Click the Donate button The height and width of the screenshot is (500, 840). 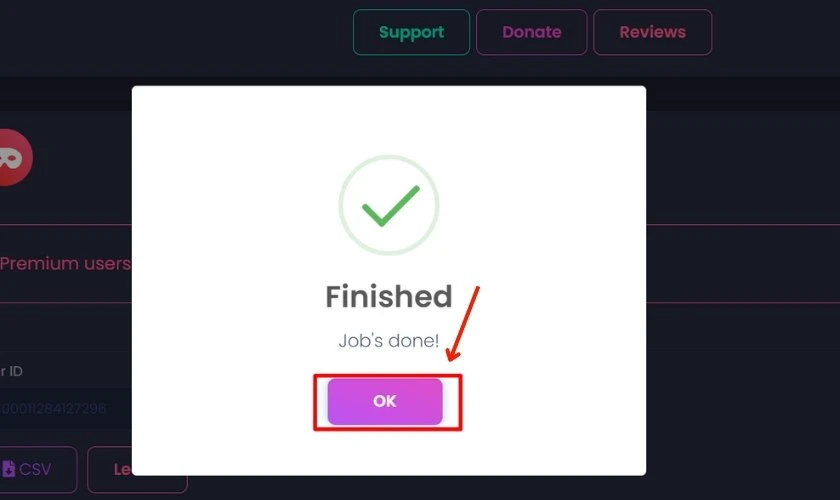[531, 32]
